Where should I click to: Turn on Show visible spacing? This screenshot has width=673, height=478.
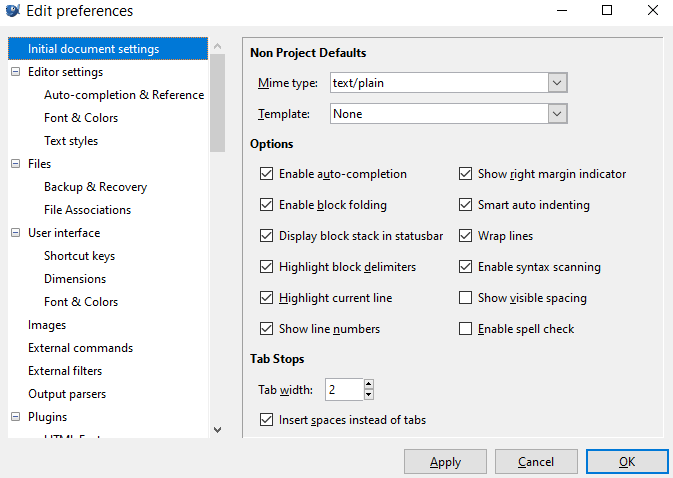click(x=465, y=298)
